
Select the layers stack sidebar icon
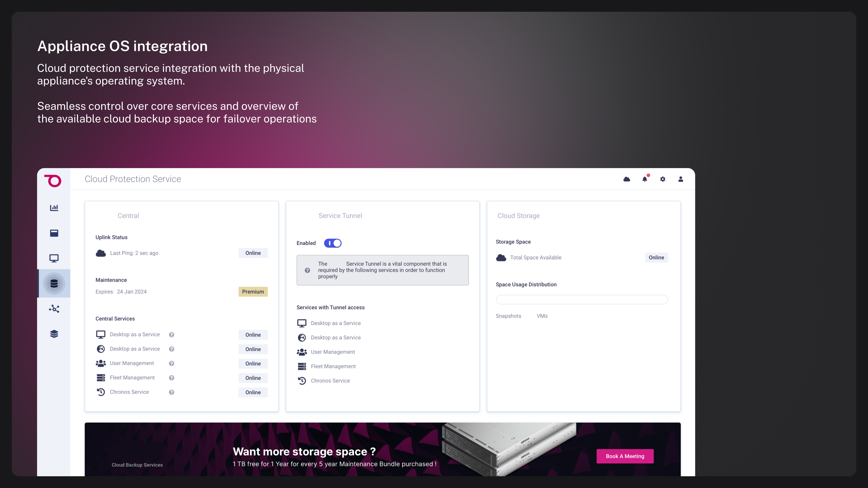tap(54, 334)
